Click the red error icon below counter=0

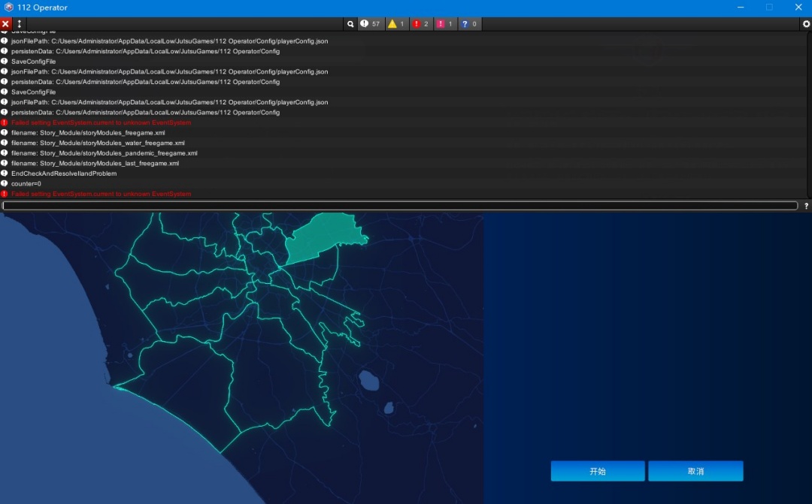[5, 194]
